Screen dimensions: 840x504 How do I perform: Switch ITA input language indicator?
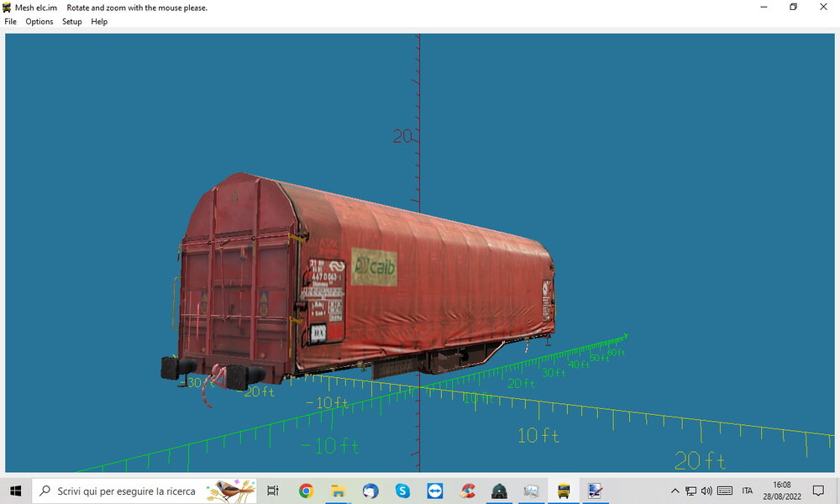tap(748, 491)
